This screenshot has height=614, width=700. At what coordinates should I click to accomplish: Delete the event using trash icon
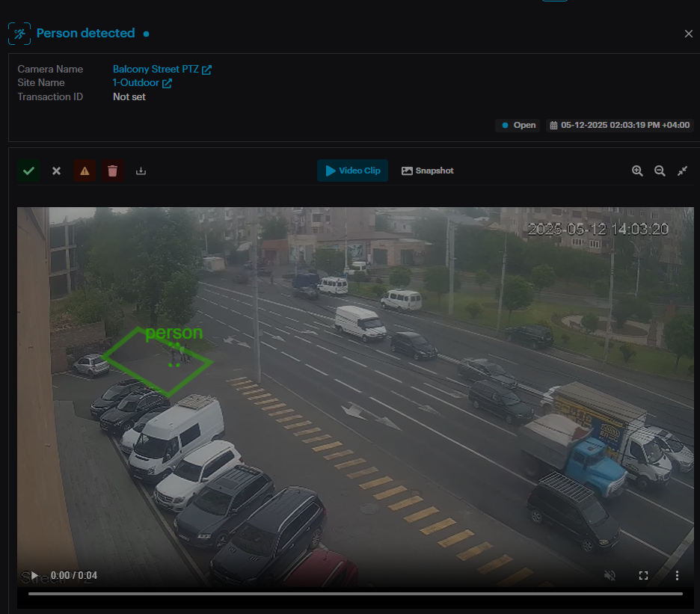click(x=112, y=171)
